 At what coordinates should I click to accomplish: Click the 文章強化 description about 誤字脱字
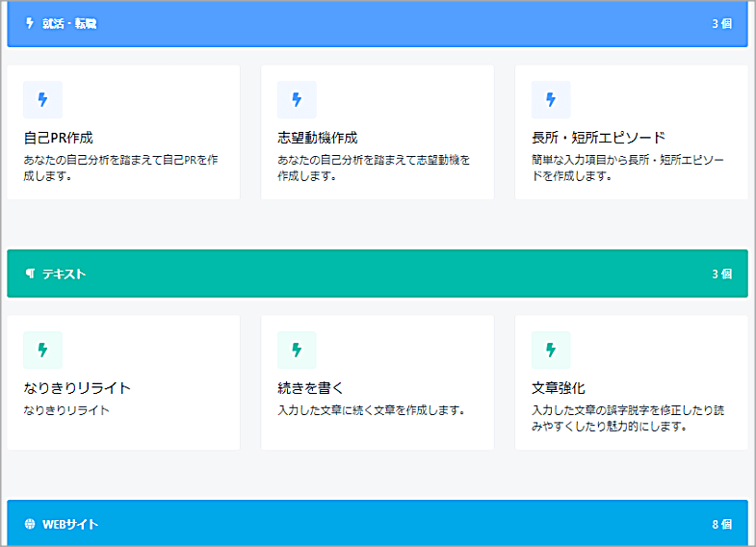(x=628, y=418)
